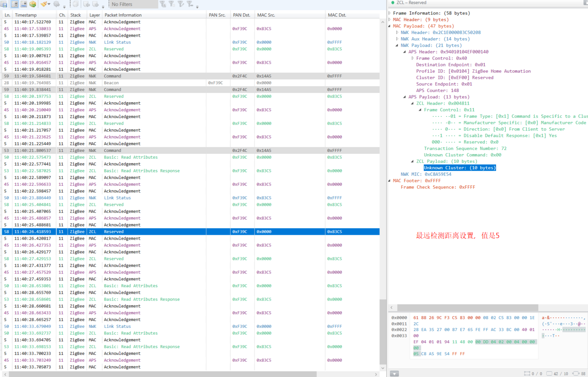Select Command packet at 11:40:21.800537
Image resolution: width=588 pixels, height=377 pixels.
coord(191,151)
